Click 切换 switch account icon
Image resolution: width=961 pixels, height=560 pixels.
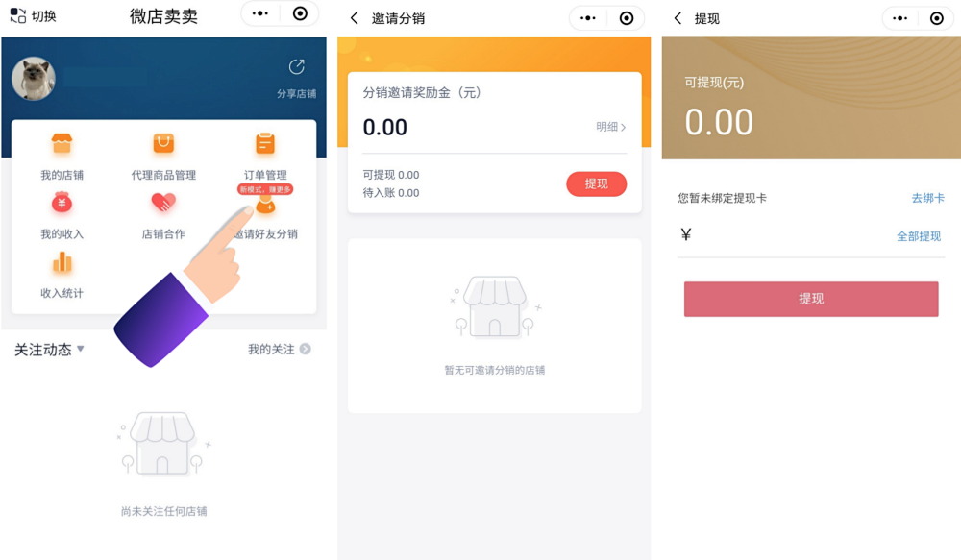17,15
